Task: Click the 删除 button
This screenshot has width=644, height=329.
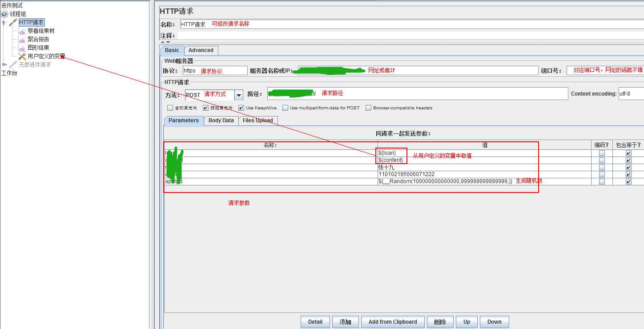Action: point(440,322)
